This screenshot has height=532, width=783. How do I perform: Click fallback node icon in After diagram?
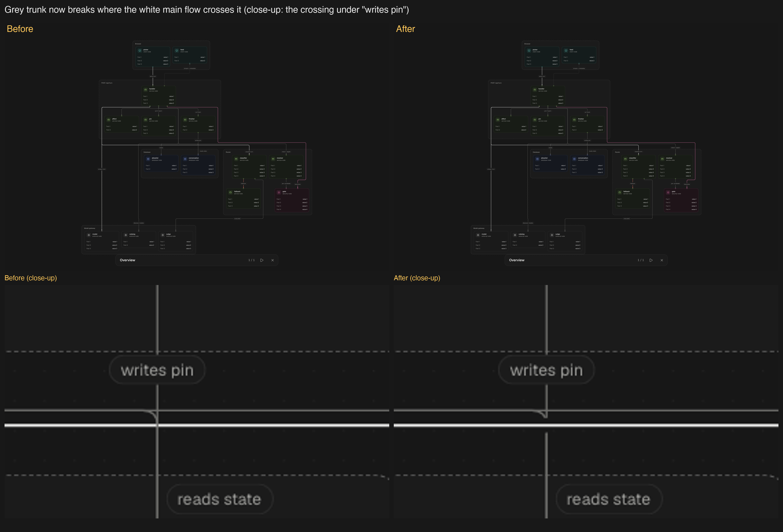620,192
